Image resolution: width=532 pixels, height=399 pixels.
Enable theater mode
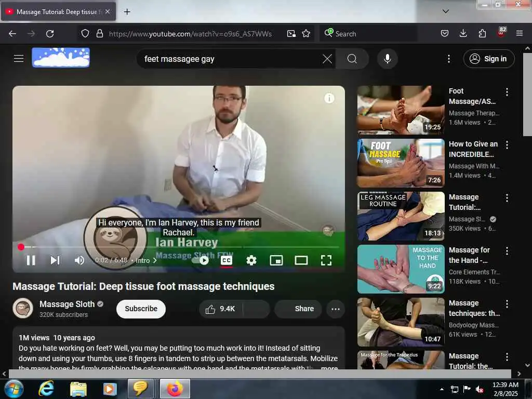(301, 260)
